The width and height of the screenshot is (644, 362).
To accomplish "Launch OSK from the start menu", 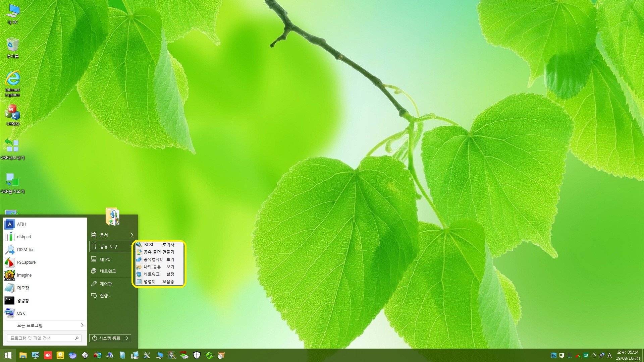I will [x=45, y=313].
